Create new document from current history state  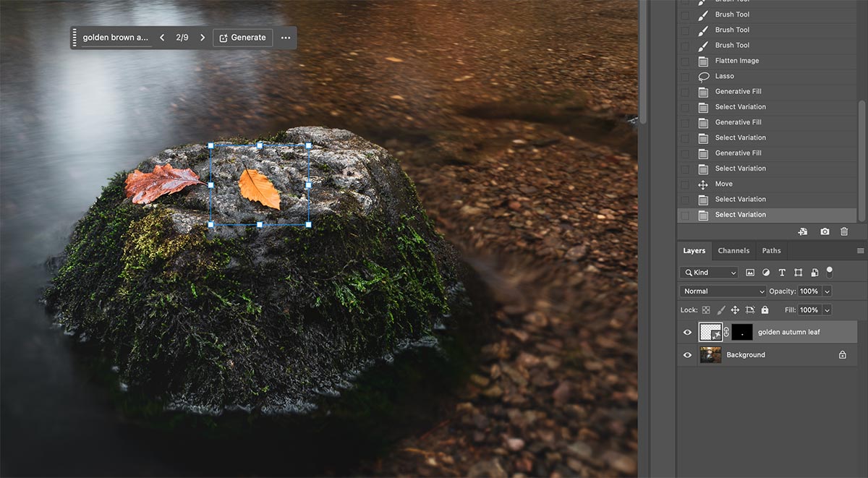pyautogui.click(x=803, y=231)
